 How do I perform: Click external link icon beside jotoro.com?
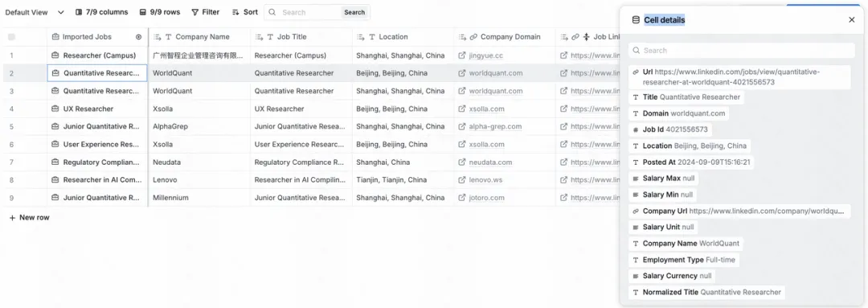[x=462, y=198]
